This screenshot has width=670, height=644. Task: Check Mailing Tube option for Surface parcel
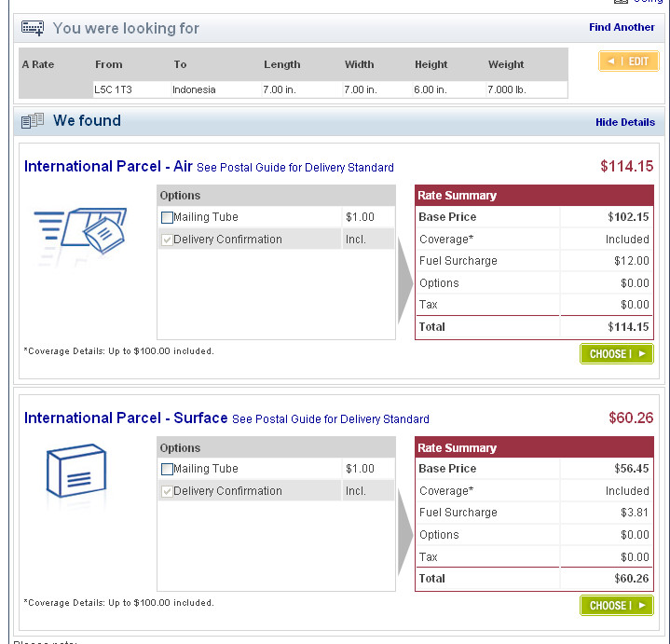coord(167,469)
